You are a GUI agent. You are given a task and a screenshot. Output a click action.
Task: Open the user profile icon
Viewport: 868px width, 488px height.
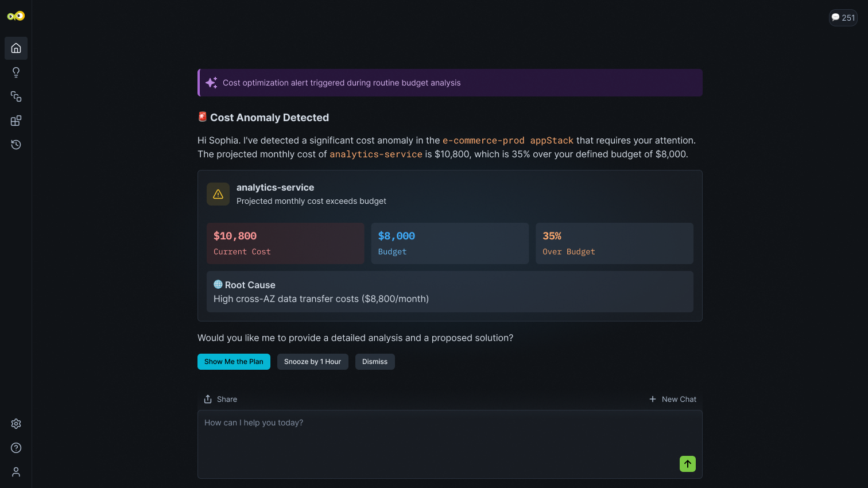pyautogui.click(x=15, y=472)
